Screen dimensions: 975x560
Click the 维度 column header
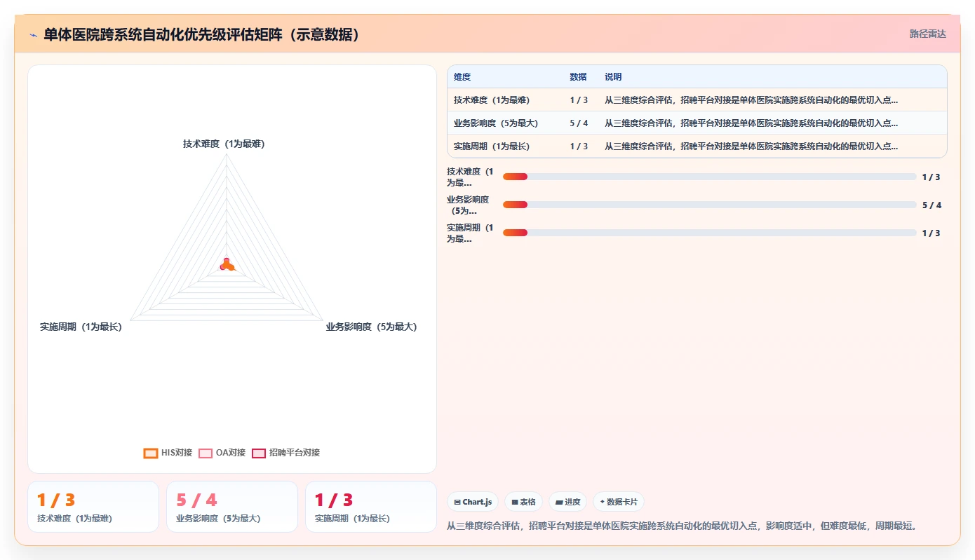462,77
